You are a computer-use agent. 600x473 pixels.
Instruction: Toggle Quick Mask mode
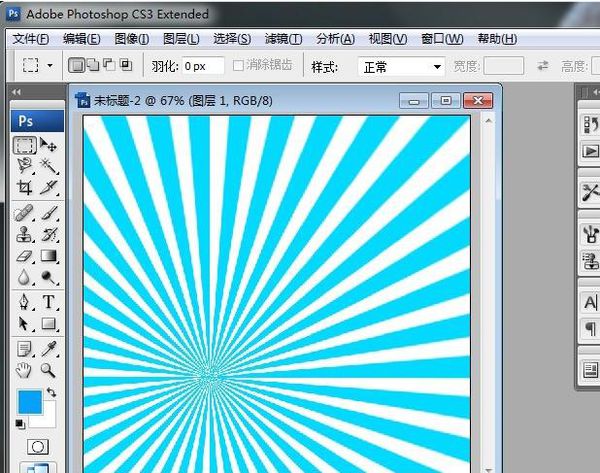38,447
